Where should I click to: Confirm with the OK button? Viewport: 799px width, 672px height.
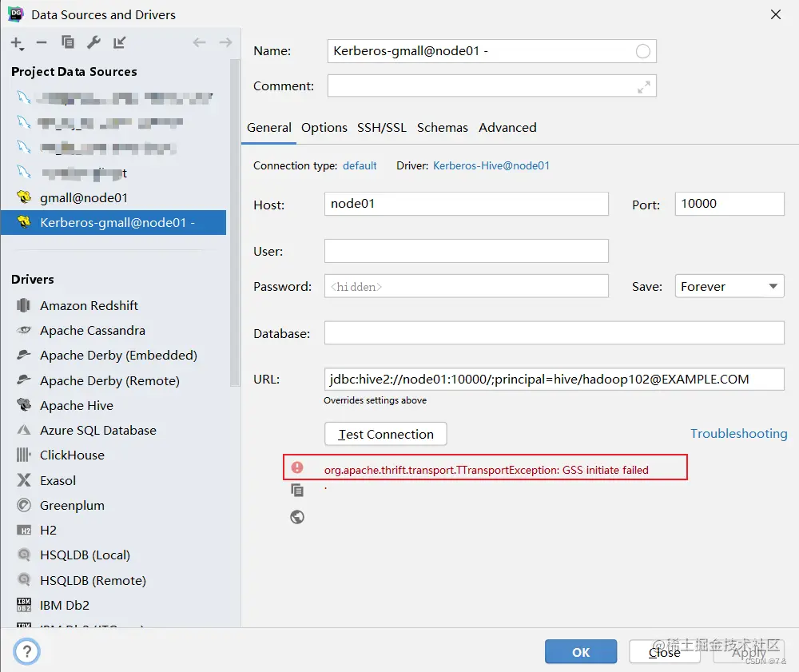[581, 652]
